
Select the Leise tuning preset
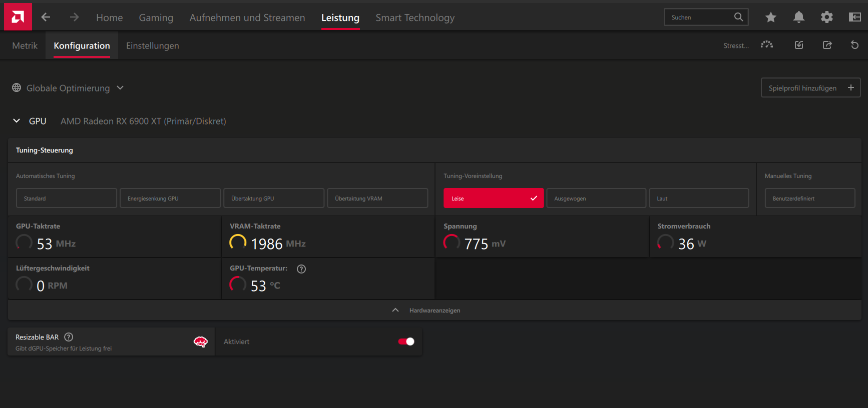pos(494,198)
